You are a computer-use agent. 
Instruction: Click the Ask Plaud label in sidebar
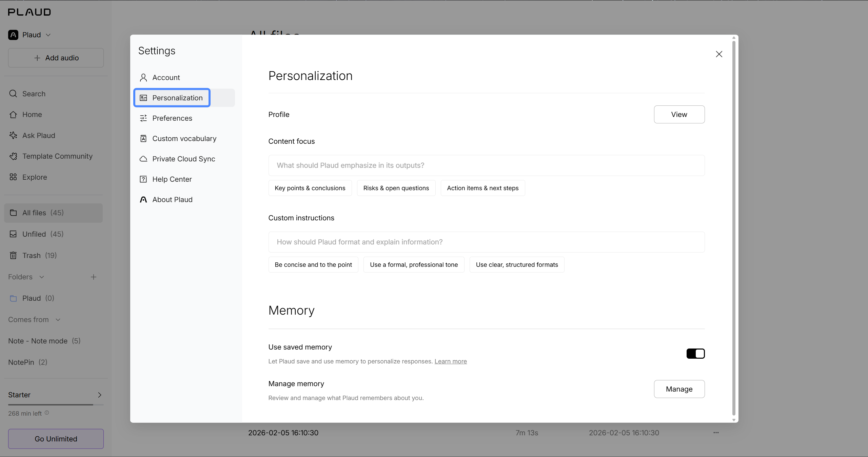[39, 136]
